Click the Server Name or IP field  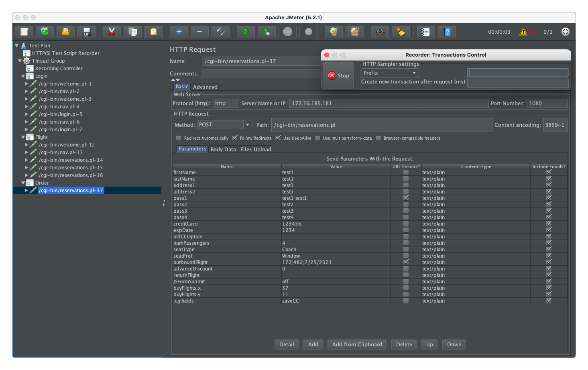point(389,103)
